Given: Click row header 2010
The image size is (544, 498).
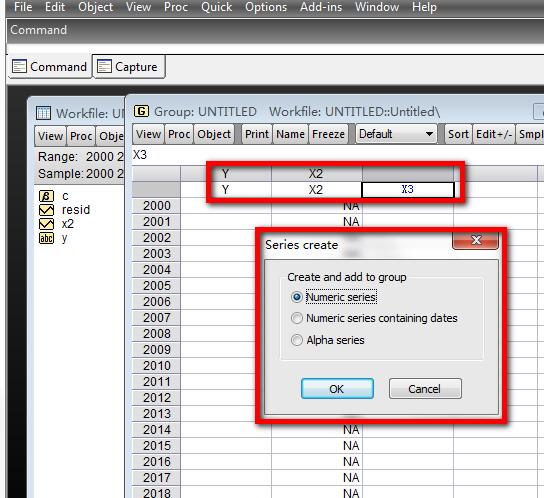Looking at the screenshot, I should [x=156, y=365].
